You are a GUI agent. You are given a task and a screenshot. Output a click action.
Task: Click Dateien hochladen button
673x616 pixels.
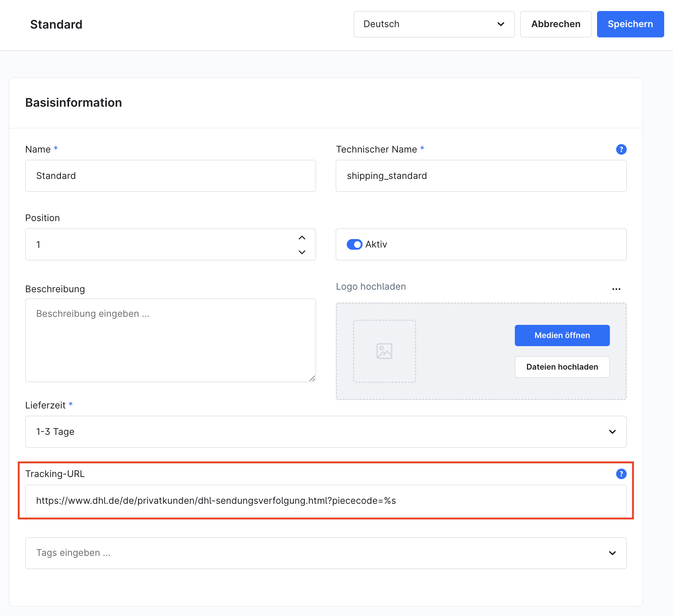click(x=562, y=367)
